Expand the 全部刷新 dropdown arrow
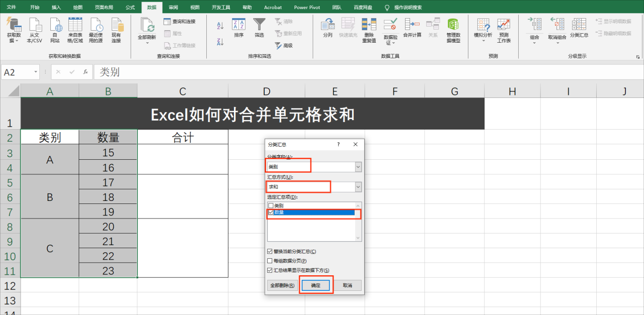644x315 pixels. pos(147,43)
